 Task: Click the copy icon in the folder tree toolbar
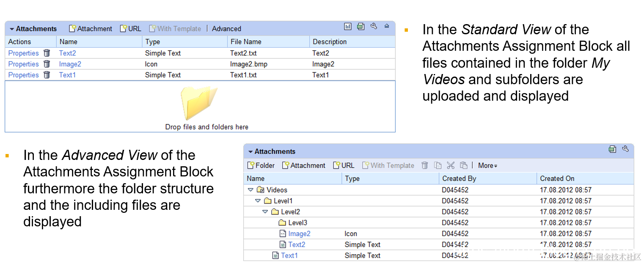pyautogui.click(x=438, y=165)
